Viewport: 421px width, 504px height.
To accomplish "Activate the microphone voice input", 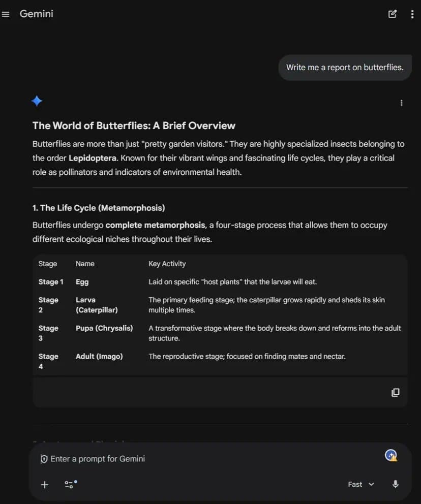I will tap(395, 484).
